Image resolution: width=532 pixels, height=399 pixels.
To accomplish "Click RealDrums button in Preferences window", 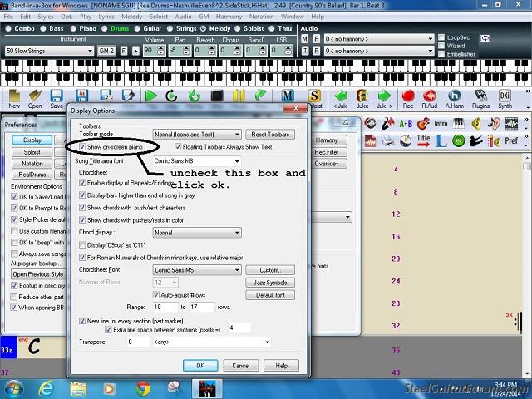I will pyautogui.click(x=32, y=175).
